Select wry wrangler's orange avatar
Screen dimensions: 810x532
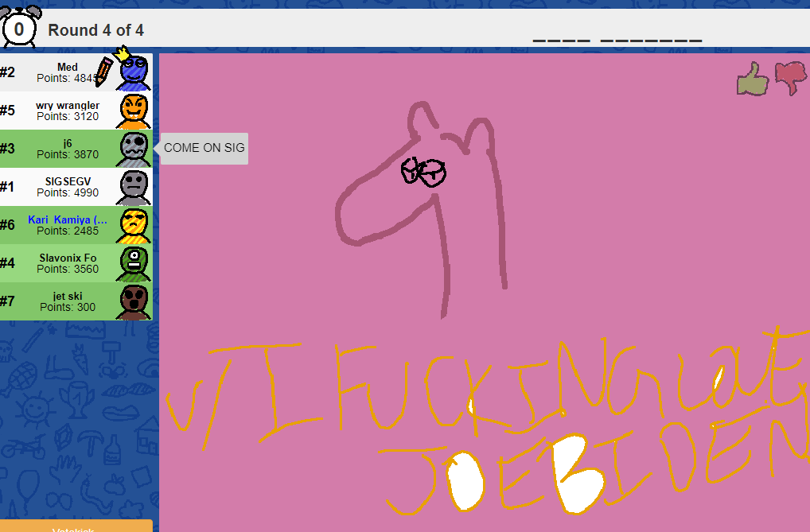[x=134, y=111]
